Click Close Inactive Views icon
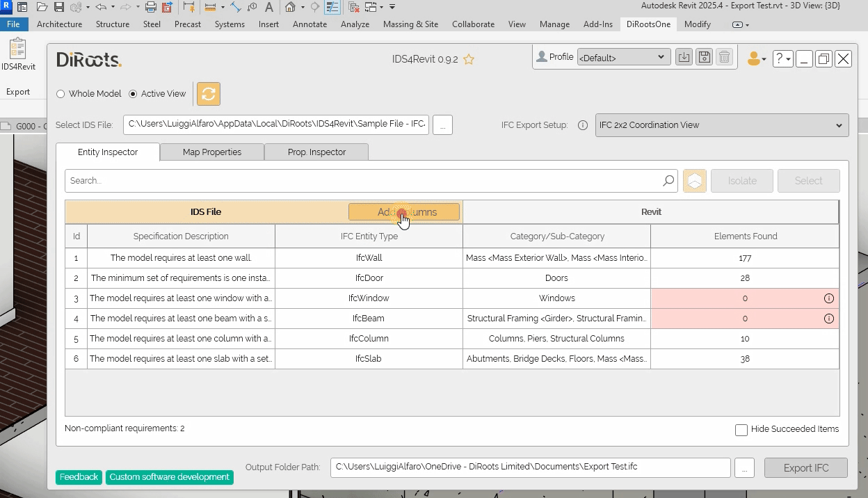Screen dimensions: 868x498 [354, 7]
